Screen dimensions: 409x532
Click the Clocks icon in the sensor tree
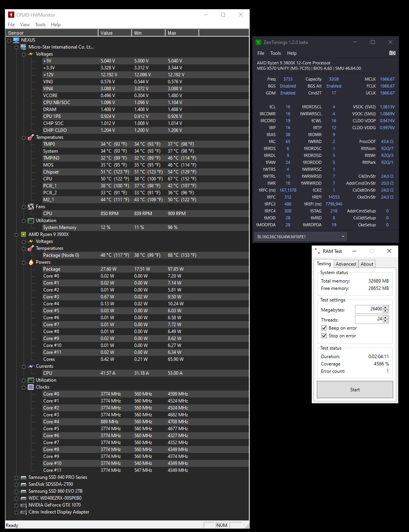[31, 387]
